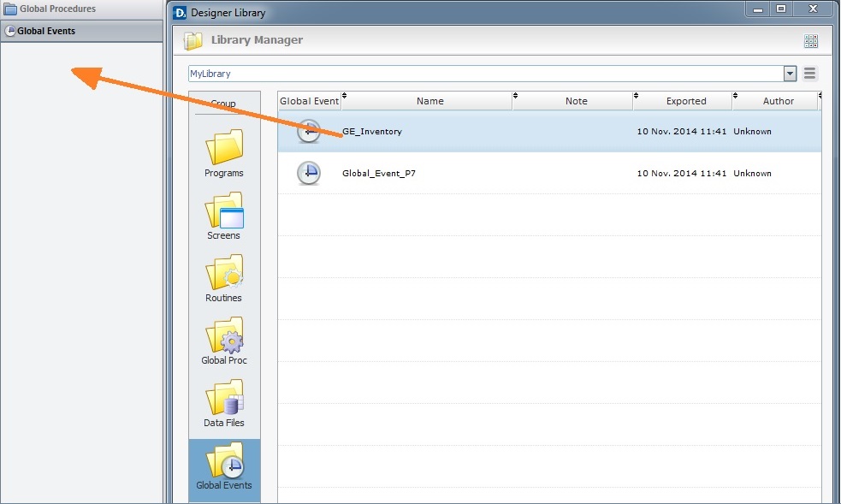This screenshot has height=504, width=841.
Task: Open the library options hamburger menu
Action: [810, 74]
